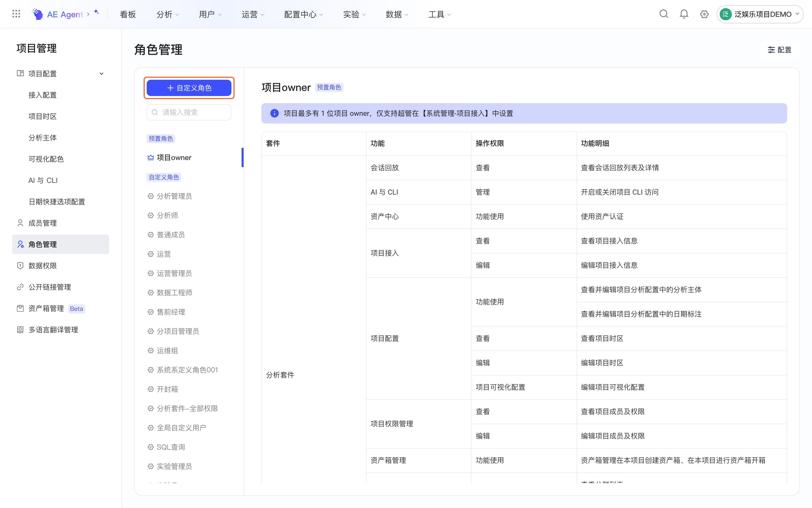Viewport: 812px width, 508px height.
Task: Open the 运营 dropdown menu
Action: click(x=253, y=14)
